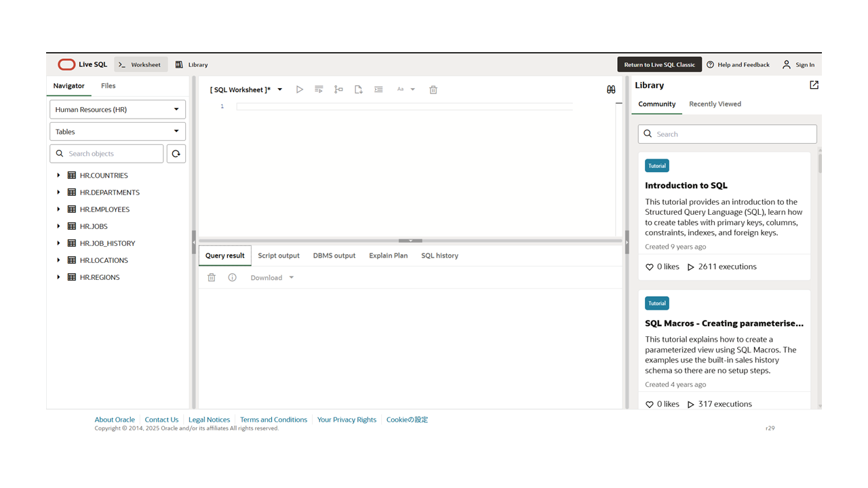
Task: Open Your Privacy Rights footer link
Action: [347, 420]
